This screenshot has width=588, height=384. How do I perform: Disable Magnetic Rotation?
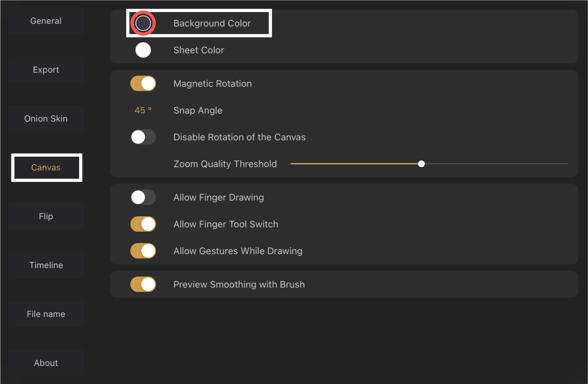coord(143,83)
